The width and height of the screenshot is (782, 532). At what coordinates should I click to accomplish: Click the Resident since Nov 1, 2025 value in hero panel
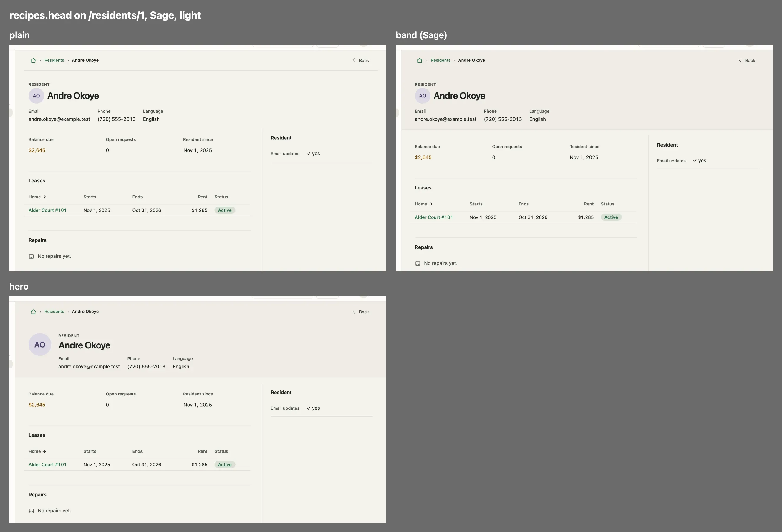tap(198, 405)
